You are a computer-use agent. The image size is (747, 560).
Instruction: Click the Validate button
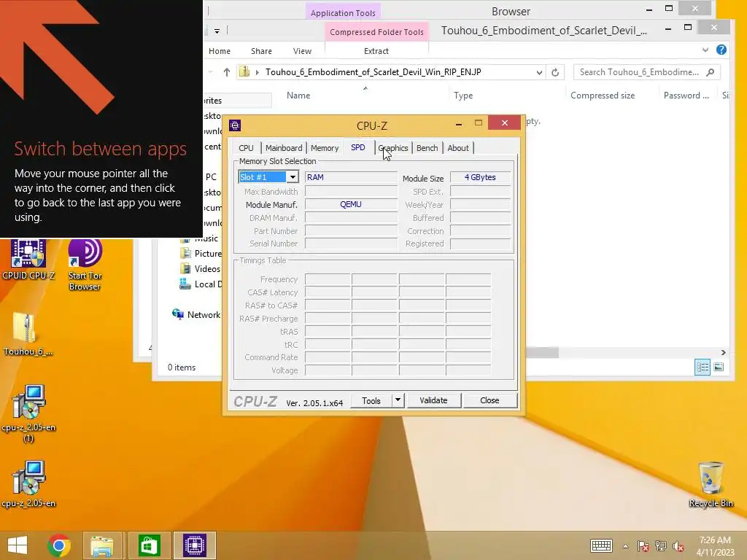433,400
